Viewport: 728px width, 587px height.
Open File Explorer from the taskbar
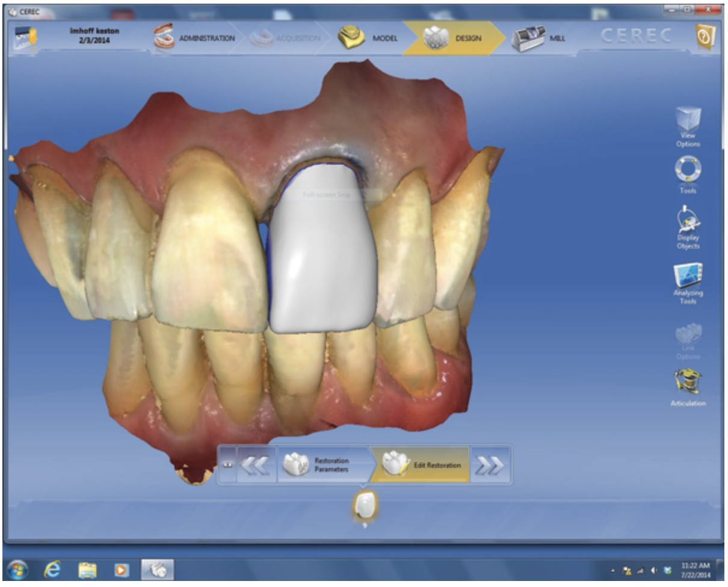[x=87, y=569]
